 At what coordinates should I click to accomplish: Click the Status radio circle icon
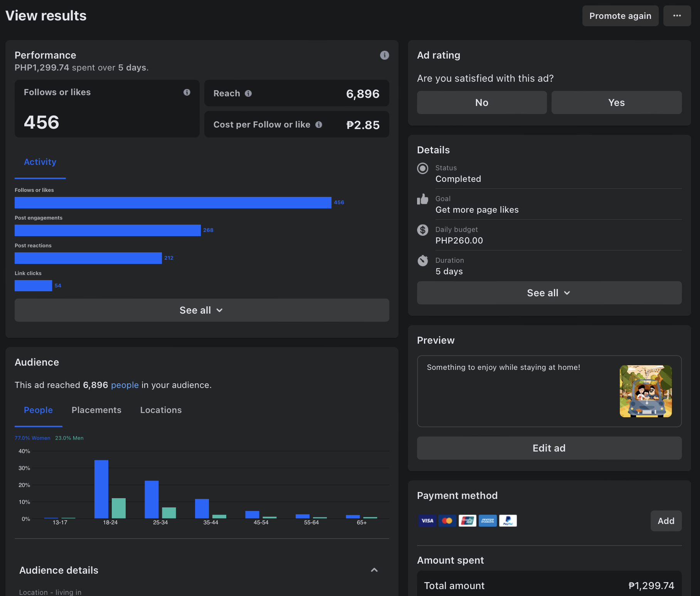(x=423, y=168)
